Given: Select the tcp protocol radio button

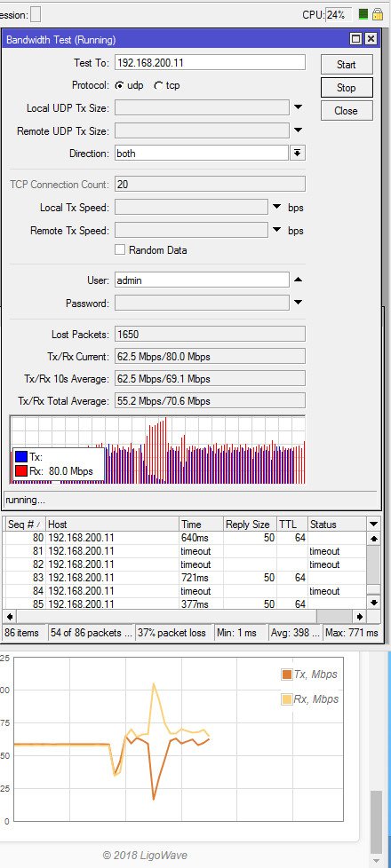Looking at the screenshot, I should click(x=158, y=86).
